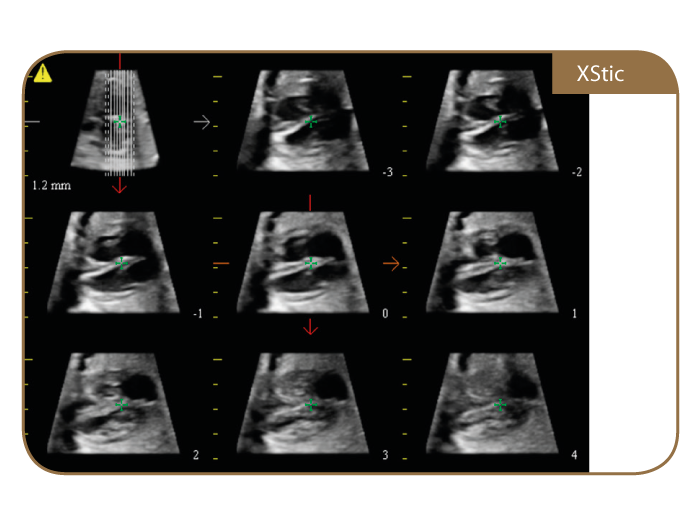Image resolution: width=700 pixels, height=525 pixels.
Task: Select the slice thumbnail labeled 2
Action: tap(113, 403)
